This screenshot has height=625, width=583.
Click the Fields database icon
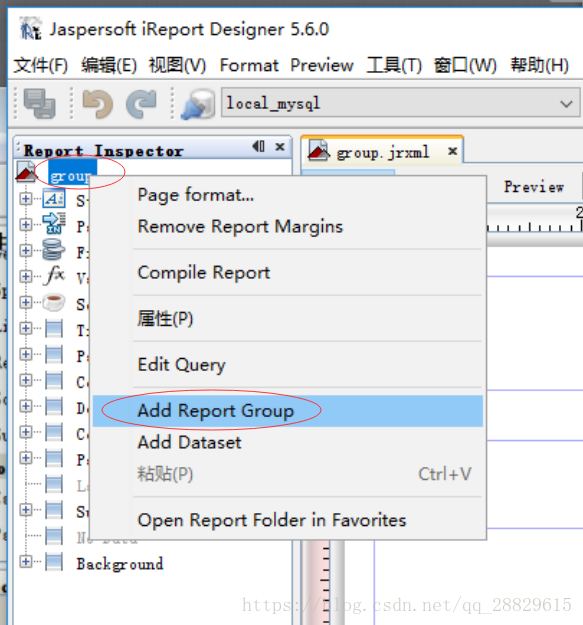click(x=54, y=250)
